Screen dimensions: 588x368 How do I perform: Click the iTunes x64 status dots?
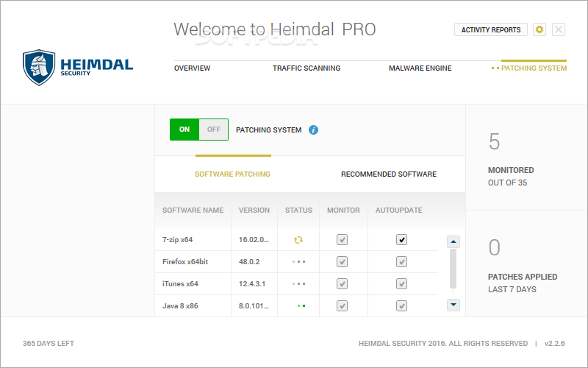[298, 284]
